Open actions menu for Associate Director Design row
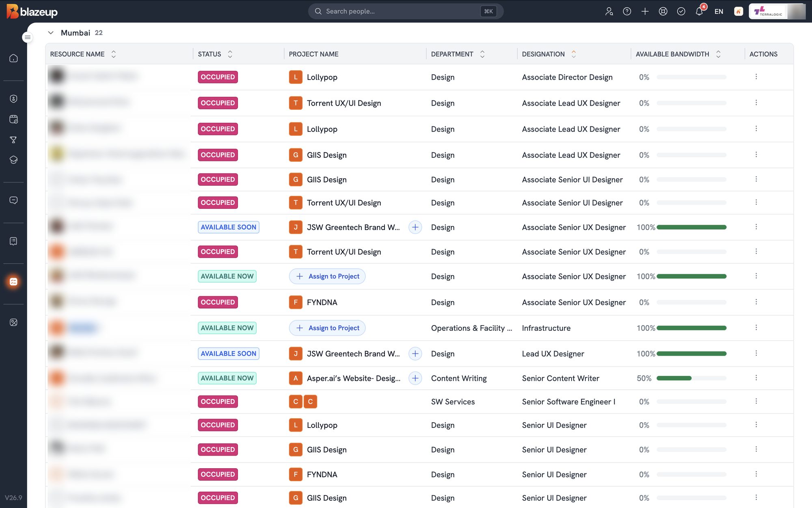This screenshot has height=508, width=812. tap(756, 76)
